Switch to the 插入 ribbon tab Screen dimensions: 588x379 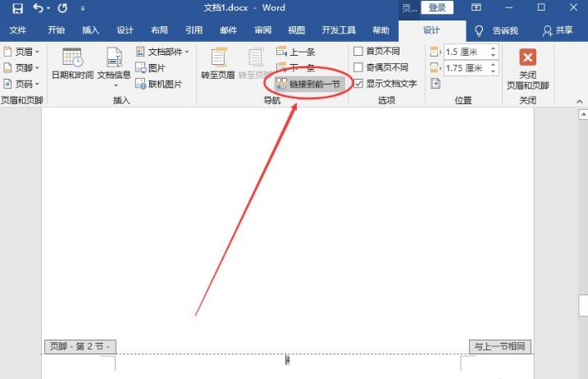90,30
